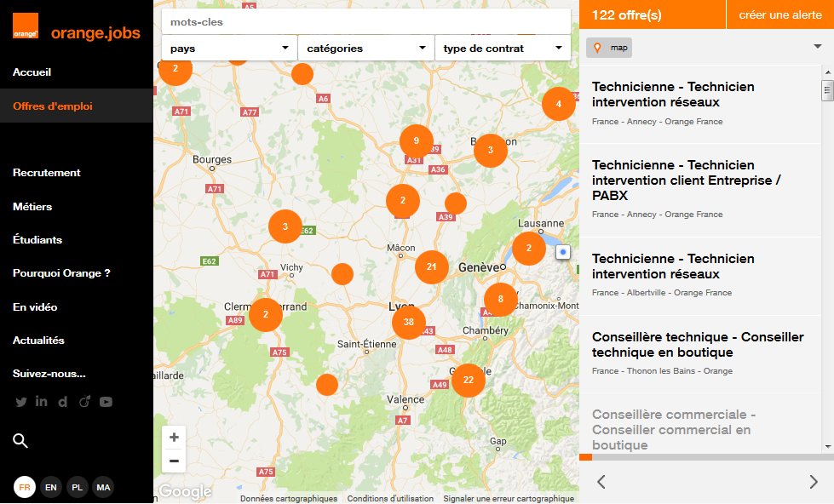Toggle the map view button
Image resolution: width=834 pixels, height=504 pixels.
(609, 48)
